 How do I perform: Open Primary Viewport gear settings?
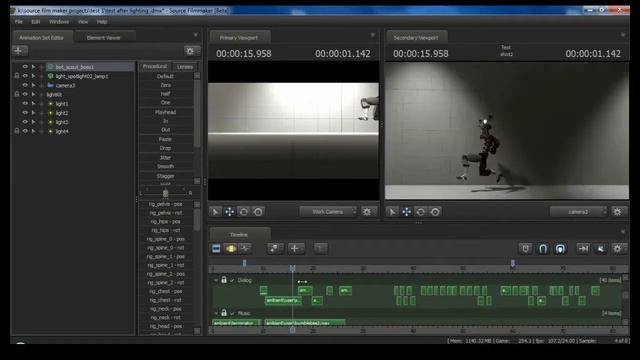coord(367,212)
